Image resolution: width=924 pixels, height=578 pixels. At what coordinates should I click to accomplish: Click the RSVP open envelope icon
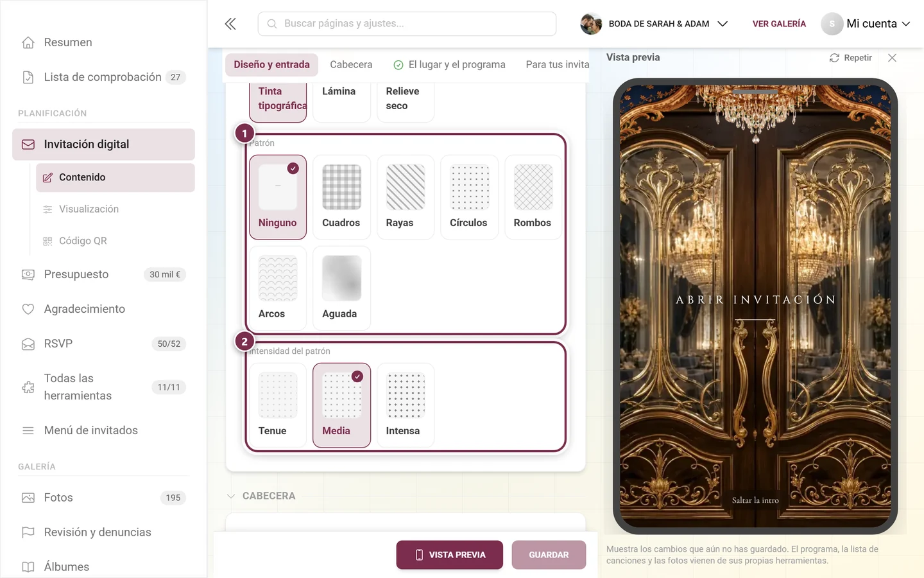click(28, 344)
